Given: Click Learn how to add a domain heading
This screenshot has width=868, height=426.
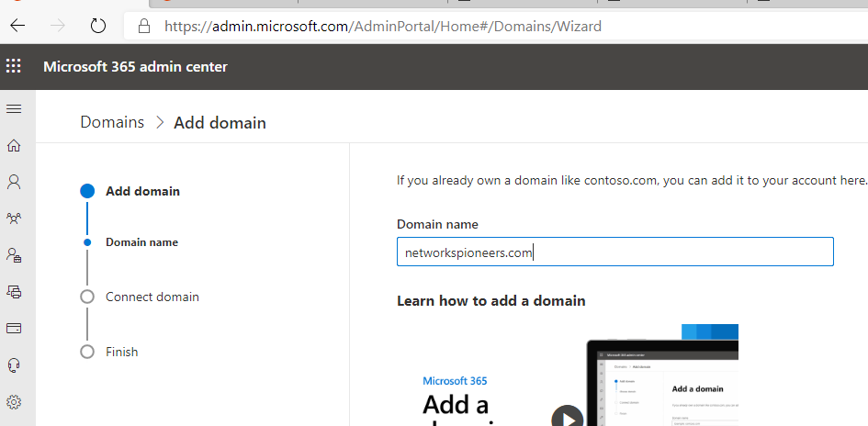Looking at the screenshot, I should pyautogui.click(x=491, y=301).
